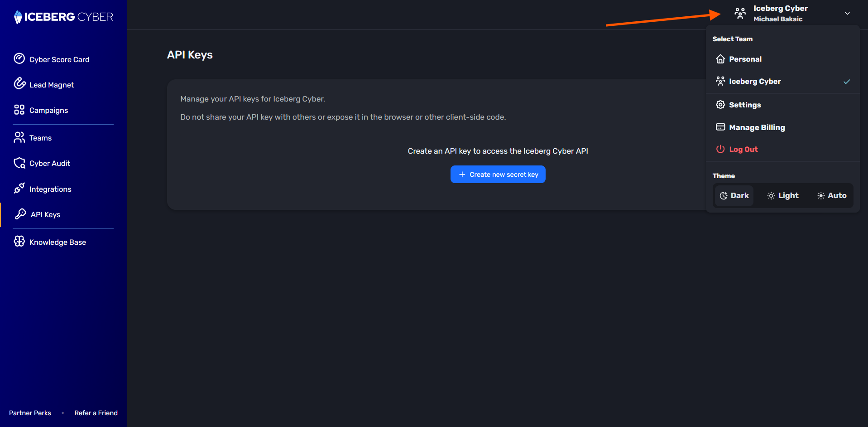Select API Keys in sidebar
Image resolution: width=868 pixels, height=427 pixels.
click(x=45, y=214)
